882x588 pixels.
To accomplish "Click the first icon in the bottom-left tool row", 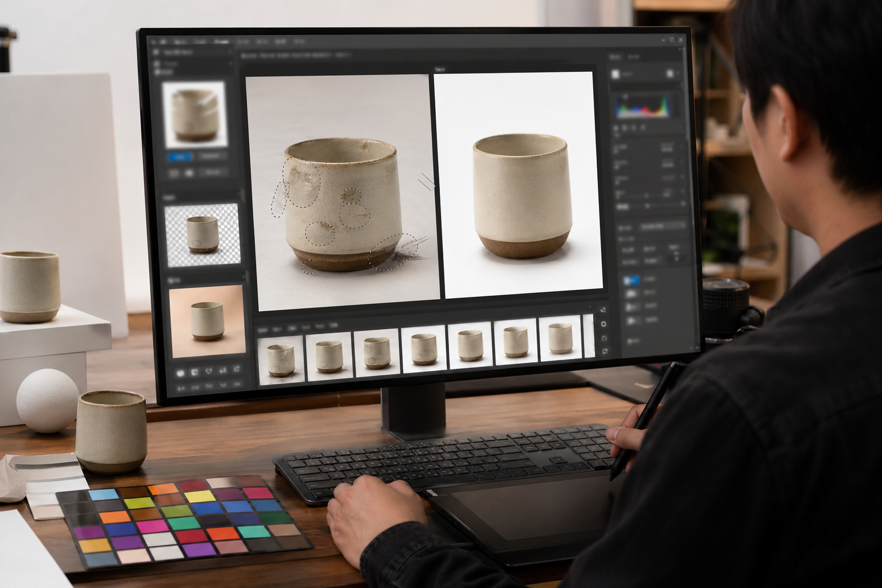I will point(180,373).
